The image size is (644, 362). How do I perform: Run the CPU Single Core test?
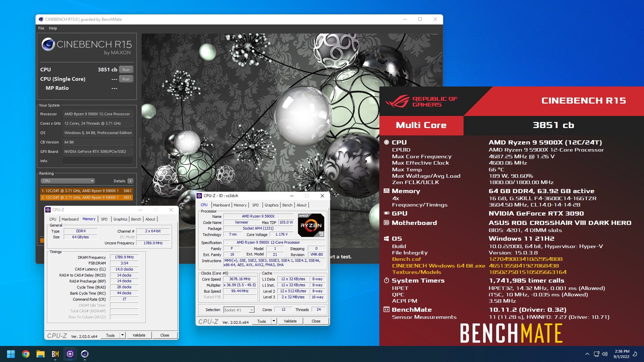[x=126, y=79]
